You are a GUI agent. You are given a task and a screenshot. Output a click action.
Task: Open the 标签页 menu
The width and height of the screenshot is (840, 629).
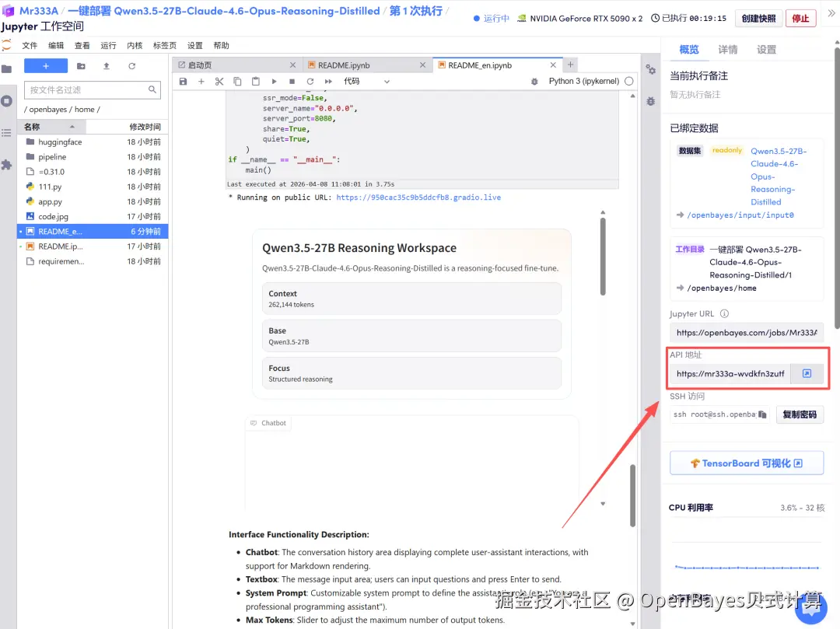pos(164,46)
